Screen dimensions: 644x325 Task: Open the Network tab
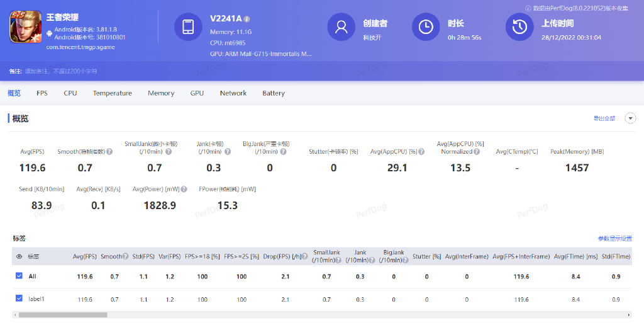coord(233,93)
